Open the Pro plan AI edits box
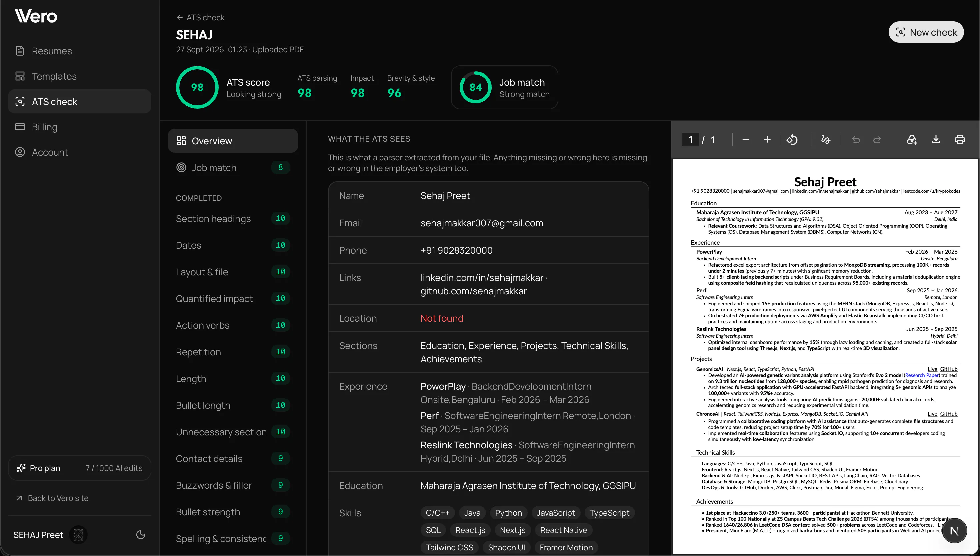Screen dimensions: 980x556 click(79, 468)
